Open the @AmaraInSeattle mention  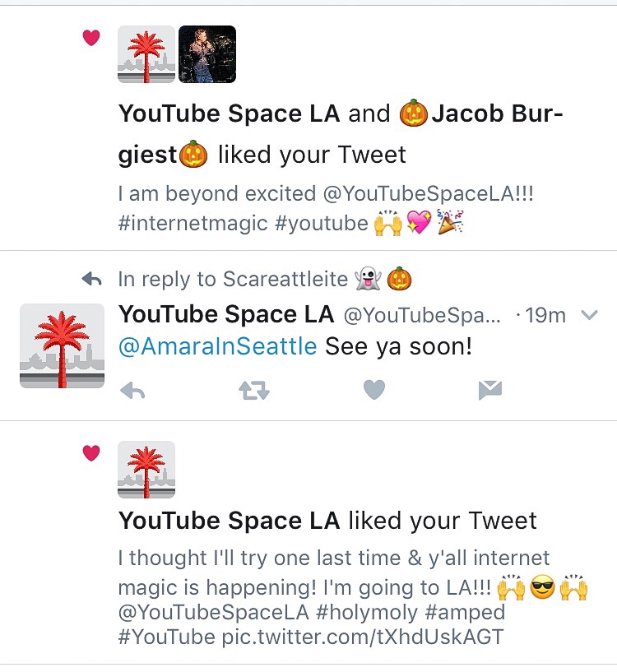[x=217, y=345]
